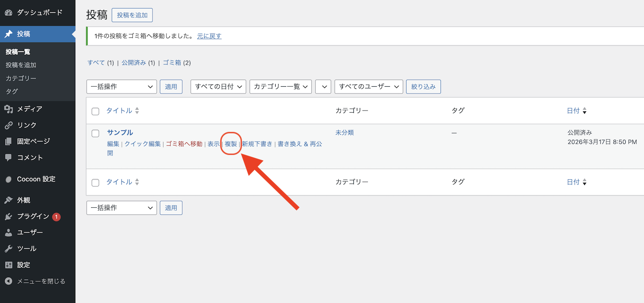Open the コメント icon
Image resolution: width=644 pixels, height=303 pixels.
(9, 157)
